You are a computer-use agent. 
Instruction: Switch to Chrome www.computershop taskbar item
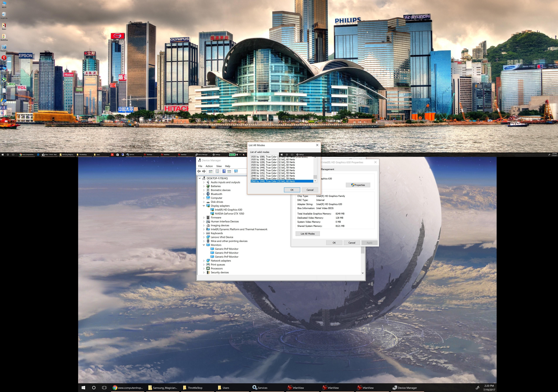tap(128, 388)
